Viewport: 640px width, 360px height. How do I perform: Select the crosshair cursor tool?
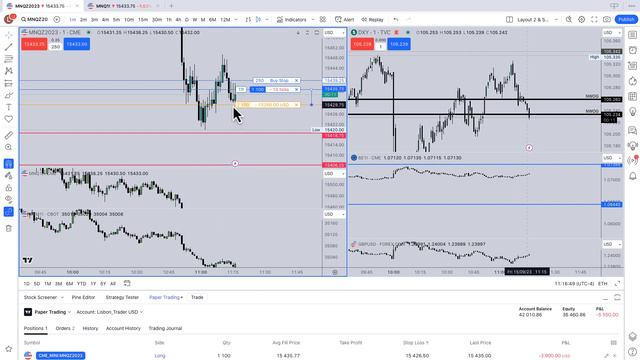tap(9, 35)
